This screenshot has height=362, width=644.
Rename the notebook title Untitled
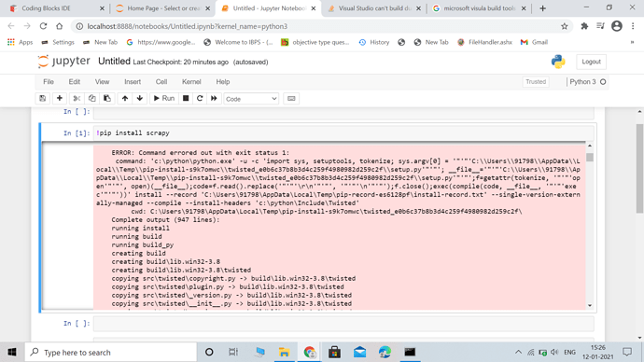point(114,62)
